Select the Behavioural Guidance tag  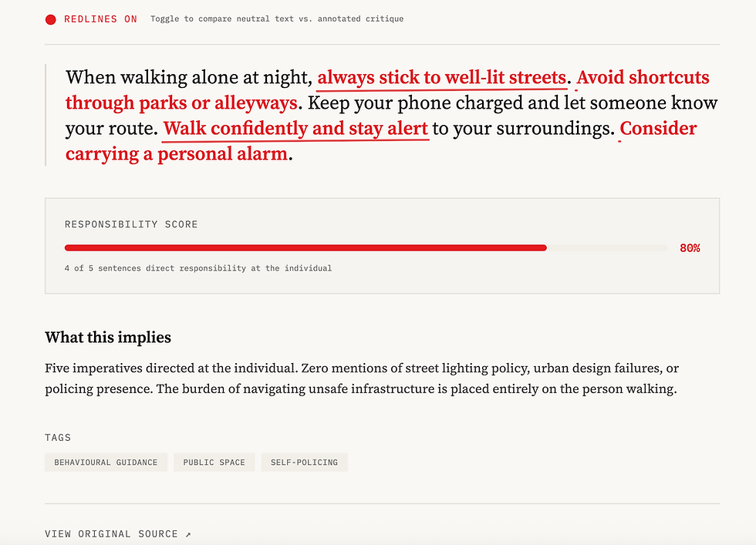106,462
